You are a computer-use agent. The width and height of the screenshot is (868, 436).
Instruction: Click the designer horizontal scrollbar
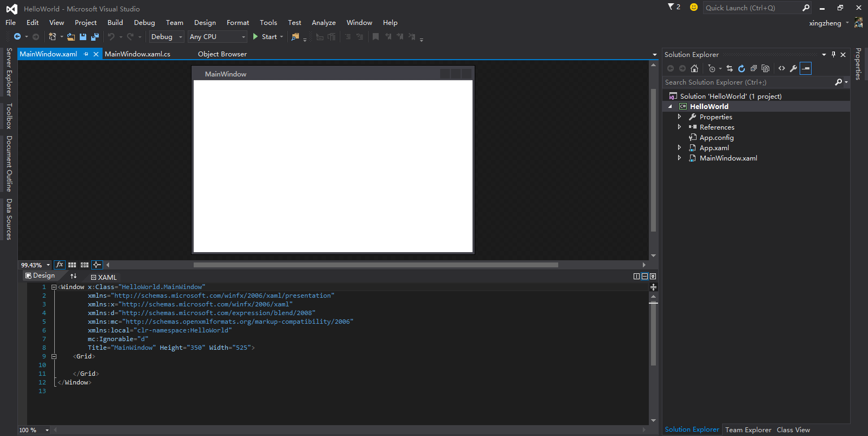pyautogui.click(x=375, y=265)
